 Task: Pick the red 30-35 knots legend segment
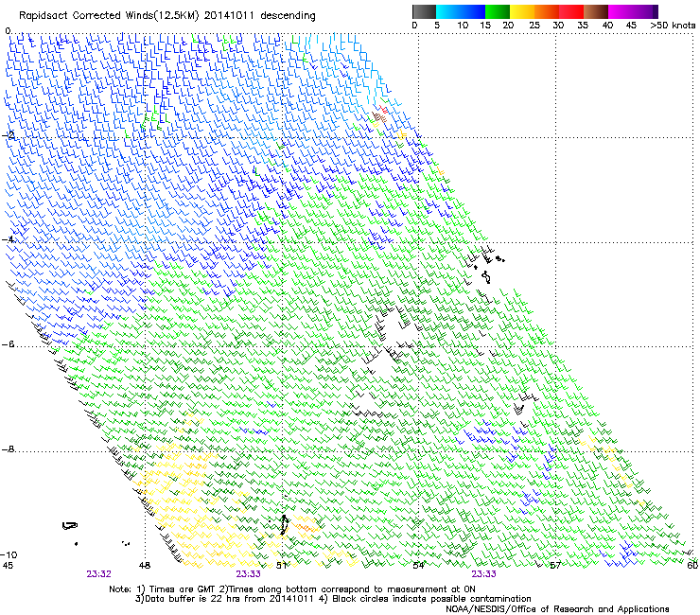pos(571,11)
